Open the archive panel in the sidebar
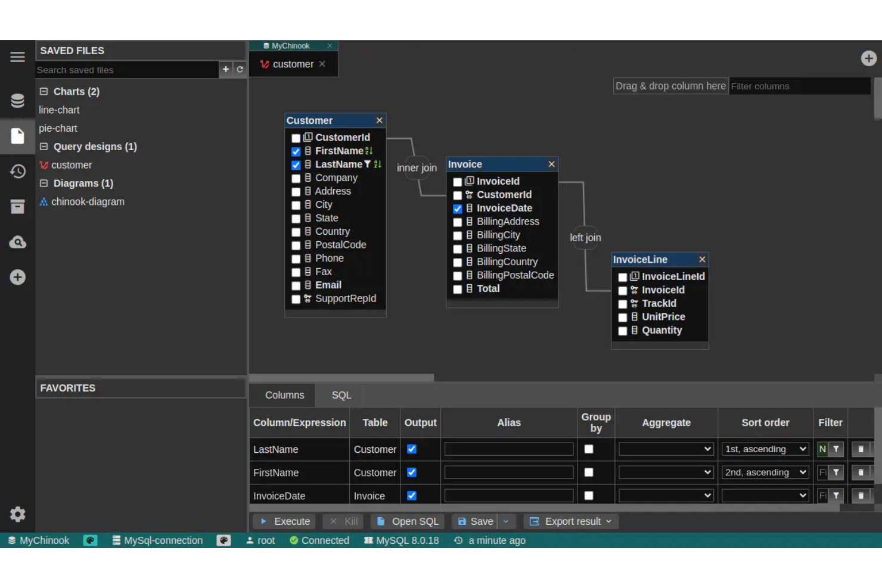 (x=17, y=207)
